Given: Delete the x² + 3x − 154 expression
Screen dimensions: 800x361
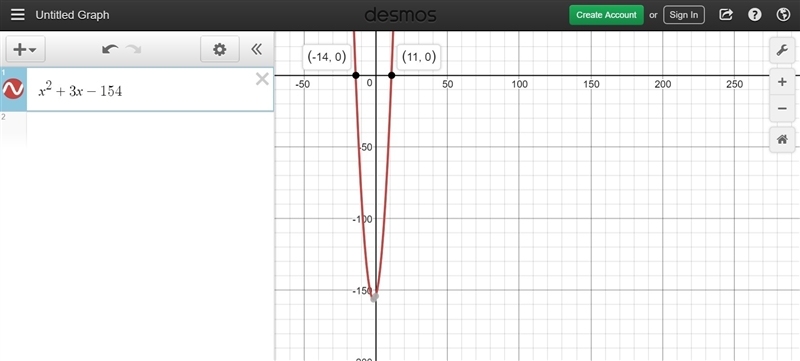Looking at the screenshot, I should 262,79.
